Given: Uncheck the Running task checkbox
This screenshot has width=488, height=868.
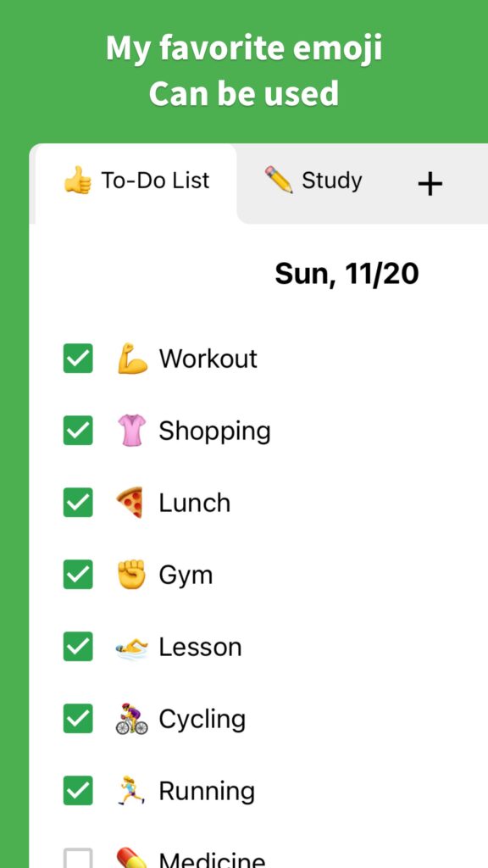Looking at the screenshot, I should tap(78, 791).
